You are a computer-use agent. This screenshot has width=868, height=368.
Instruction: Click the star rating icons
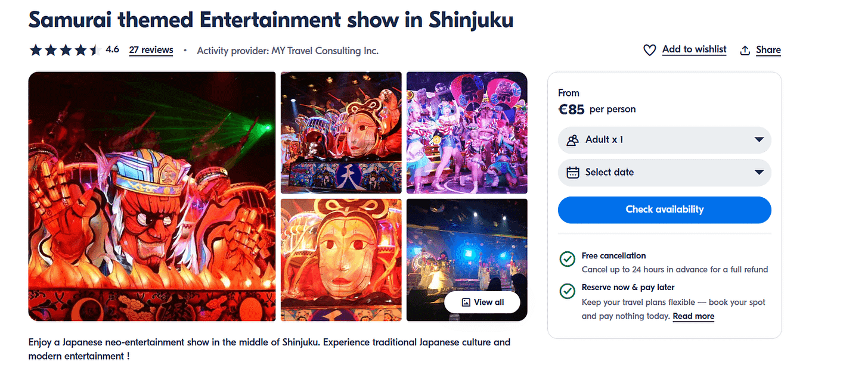[63, 51]
